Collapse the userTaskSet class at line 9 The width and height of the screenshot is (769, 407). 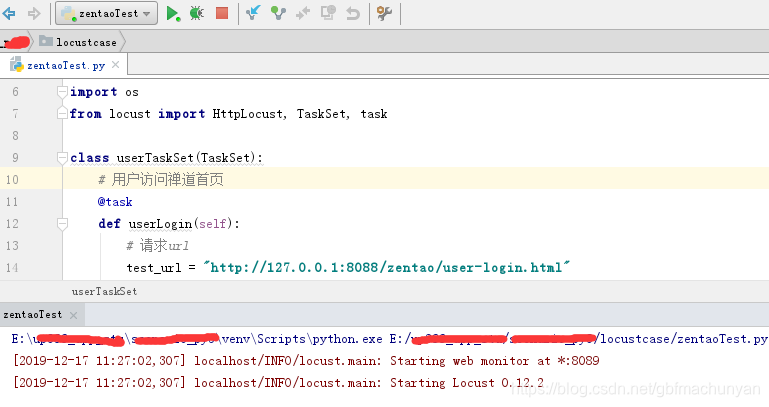[x=62, y=158]
